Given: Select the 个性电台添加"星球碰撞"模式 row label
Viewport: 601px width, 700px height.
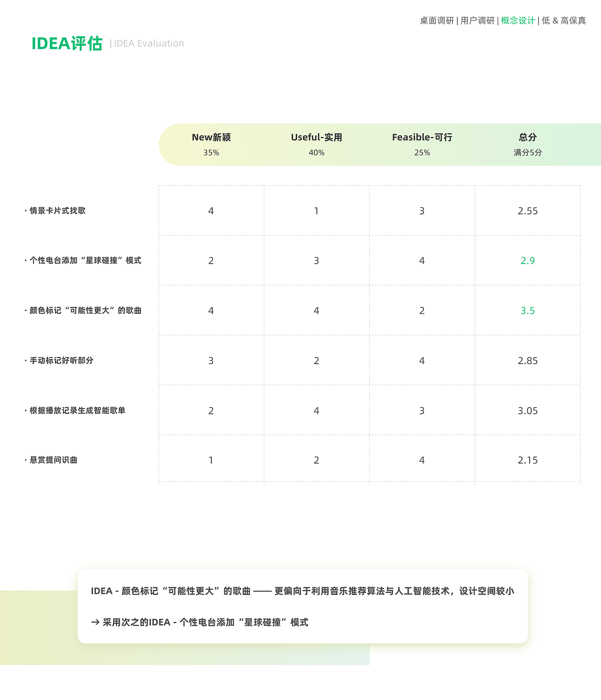Looking at the screenshot, I should tap(85, 260).
